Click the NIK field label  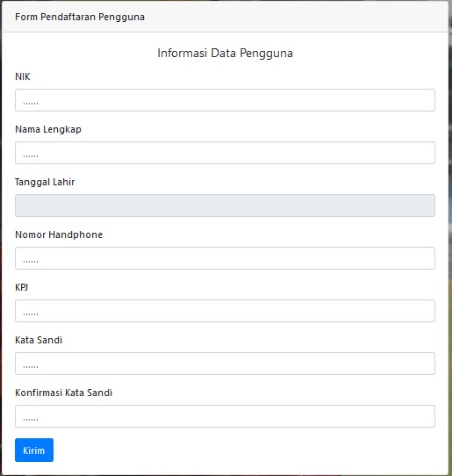coord(23,76)
